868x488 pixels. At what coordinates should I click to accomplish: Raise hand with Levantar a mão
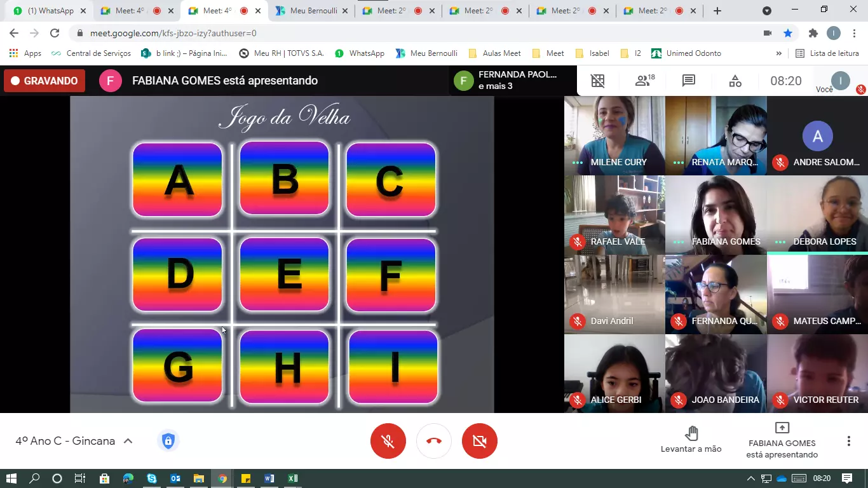[x=691, y=440]
